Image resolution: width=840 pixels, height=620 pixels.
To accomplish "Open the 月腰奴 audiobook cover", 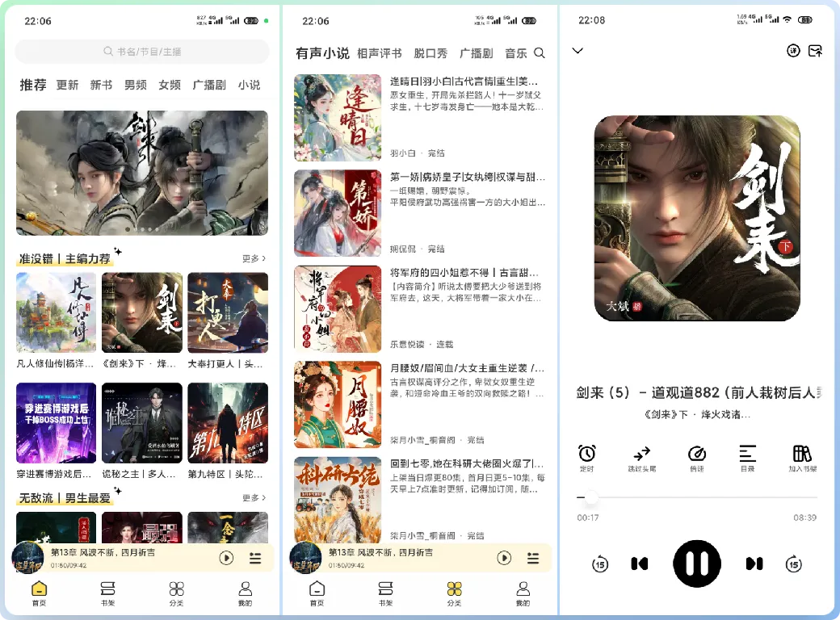I will point(338,404).
